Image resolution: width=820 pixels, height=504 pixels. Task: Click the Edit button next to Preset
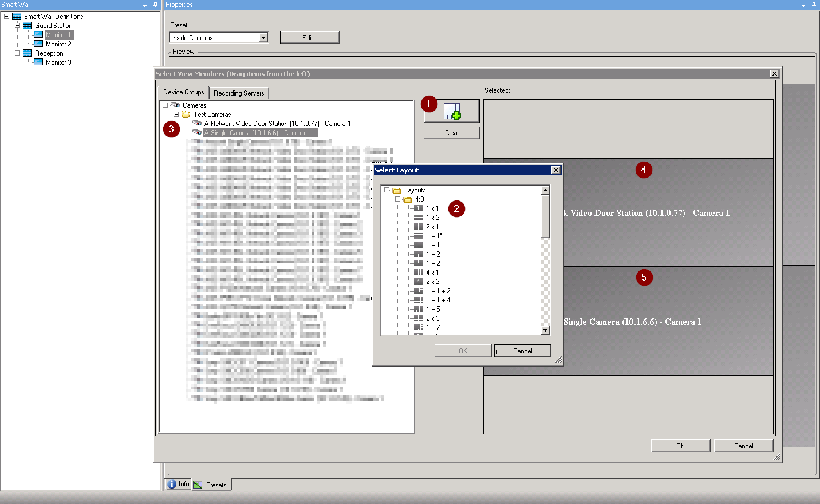click(x=309, y=37)
